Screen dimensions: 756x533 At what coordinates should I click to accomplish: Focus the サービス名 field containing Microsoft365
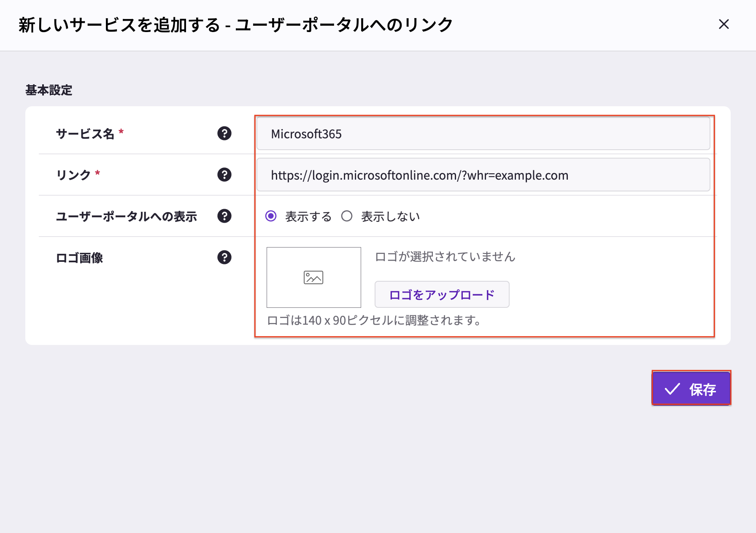(483, 134)
